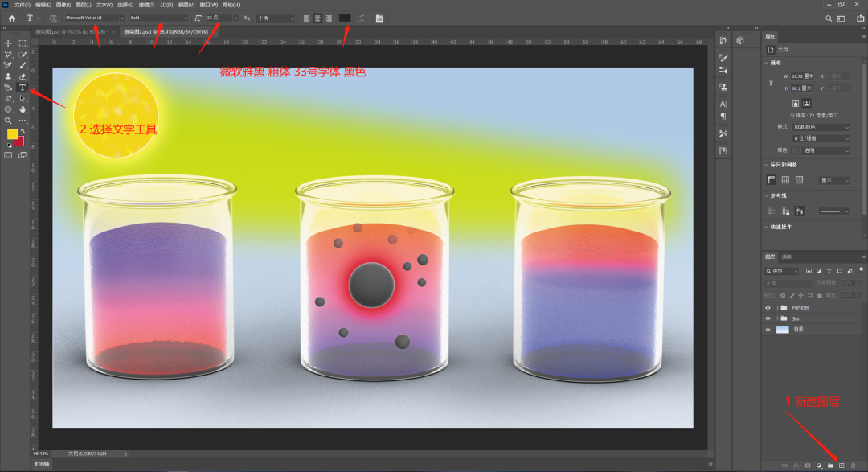This screenshot has width=868, height=472.
Task: Click the black text color swatch
Action: [x=345, y=18]
